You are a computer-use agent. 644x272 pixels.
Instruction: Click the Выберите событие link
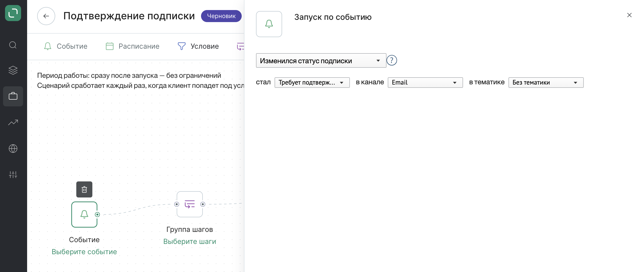pos(84,252)
